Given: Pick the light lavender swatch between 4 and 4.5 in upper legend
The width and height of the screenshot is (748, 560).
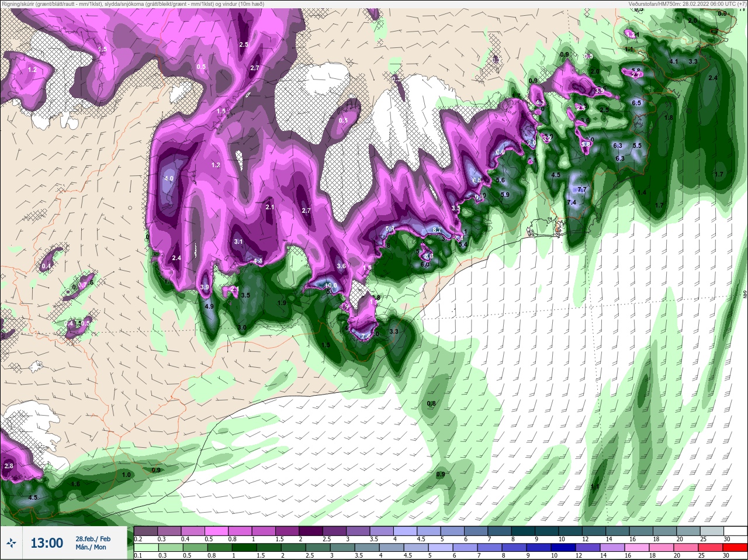Looking at the screenshot, I should click(x=406, y=531).
